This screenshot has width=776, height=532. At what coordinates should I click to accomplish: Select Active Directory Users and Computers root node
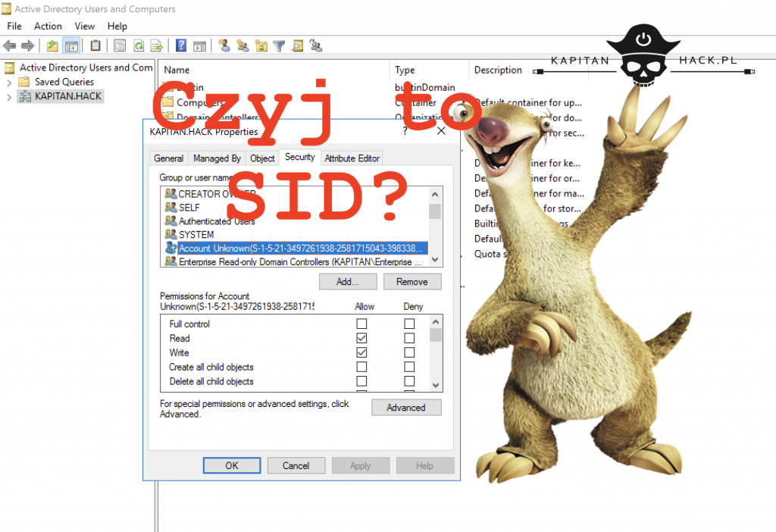tap(86, 67)
